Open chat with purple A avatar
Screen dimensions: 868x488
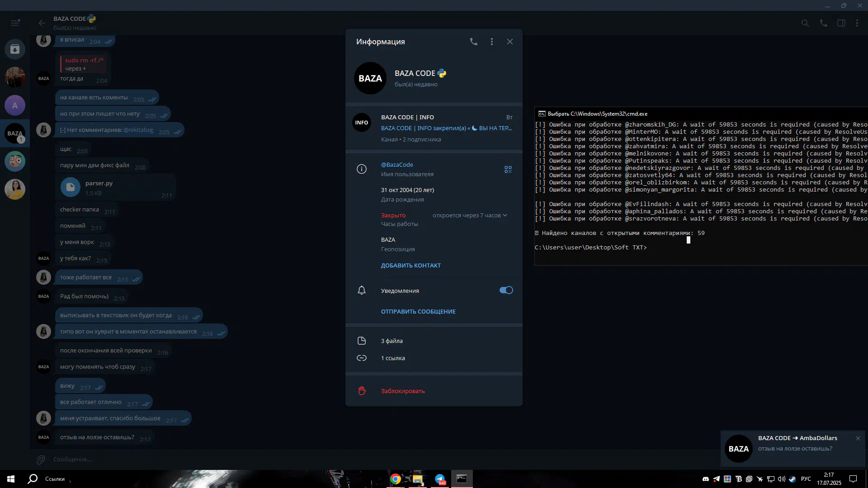click(x=15, y=105)
